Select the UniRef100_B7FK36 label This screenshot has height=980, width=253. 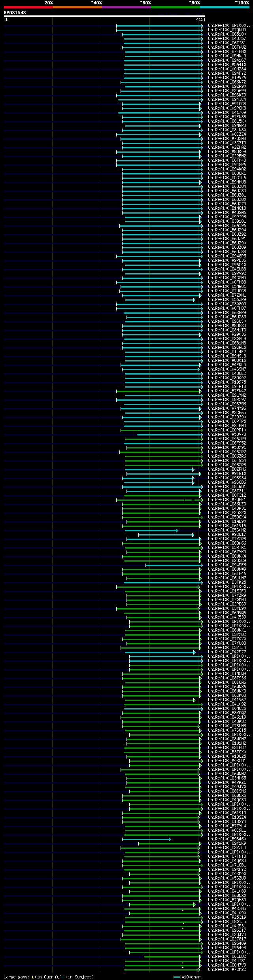tap(227, 117)
